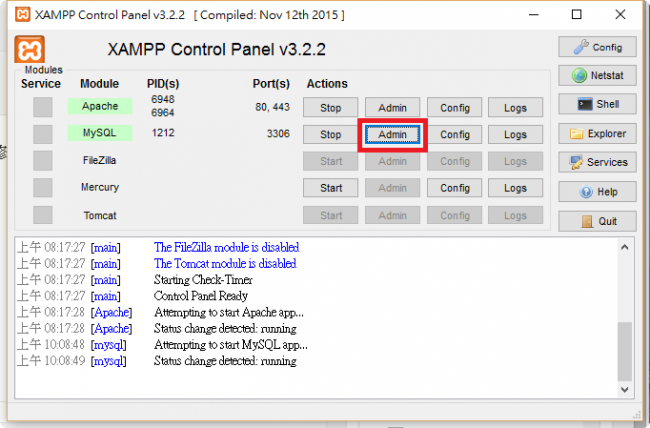Click the green Apache module label
Screen dimensions: 650x428
(x=100, y=106)
